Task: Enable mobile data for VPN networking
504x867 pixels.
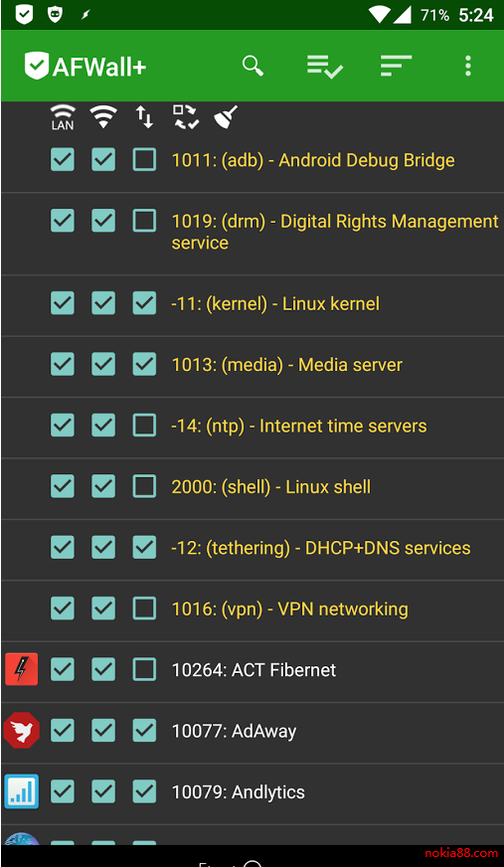Action: [144, 608]
